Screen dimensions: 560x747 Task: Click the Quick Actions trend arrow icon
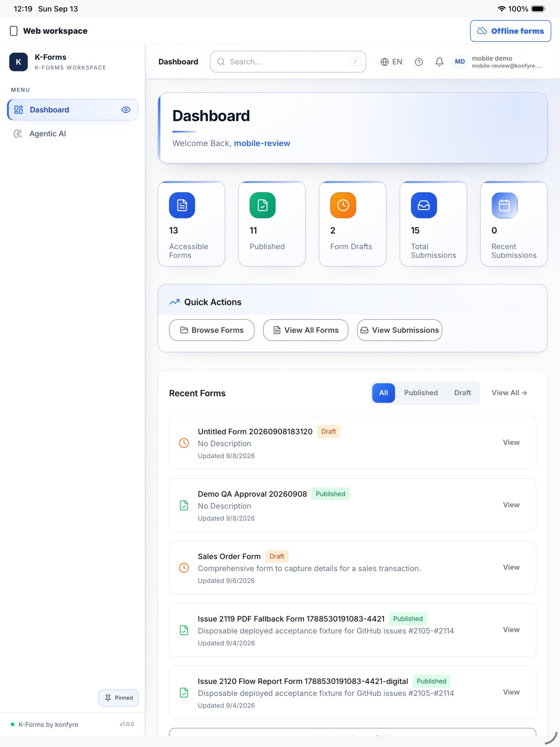(175, 302)
